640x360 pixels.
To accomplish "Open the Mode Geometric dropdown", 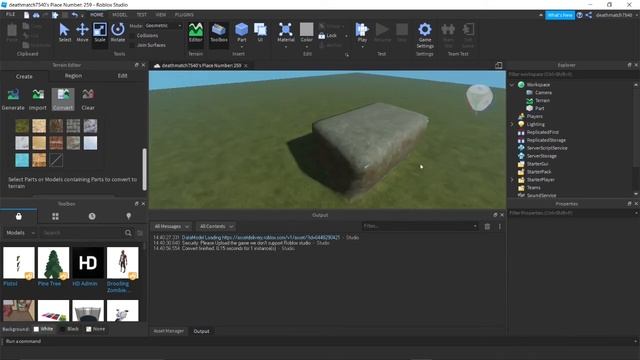I will [163, 25].
